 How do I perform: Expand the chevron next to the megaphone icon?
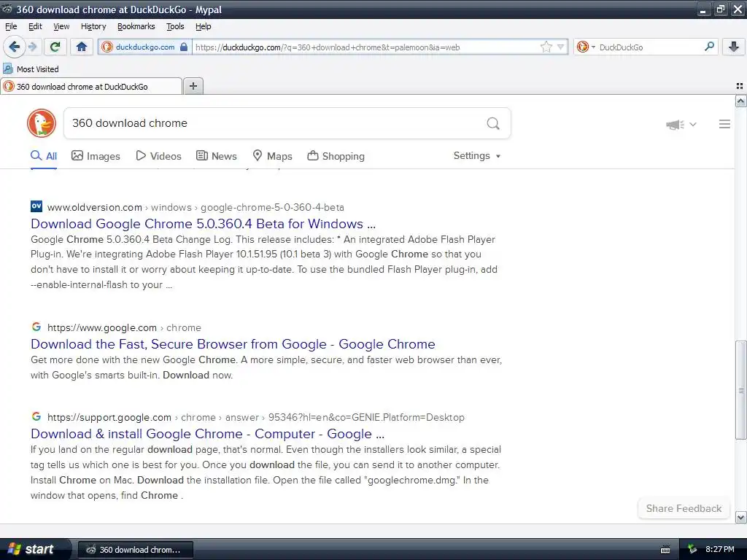pos(693,124)
